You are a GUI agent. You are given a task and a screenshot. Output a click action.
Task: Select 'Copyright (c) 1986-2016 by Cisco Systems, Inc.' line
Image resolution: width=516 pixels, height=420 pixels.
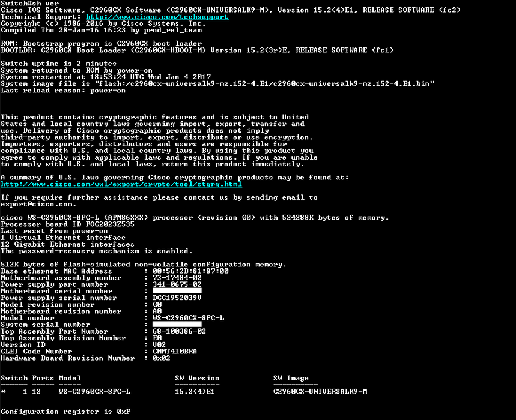(103, 23)
